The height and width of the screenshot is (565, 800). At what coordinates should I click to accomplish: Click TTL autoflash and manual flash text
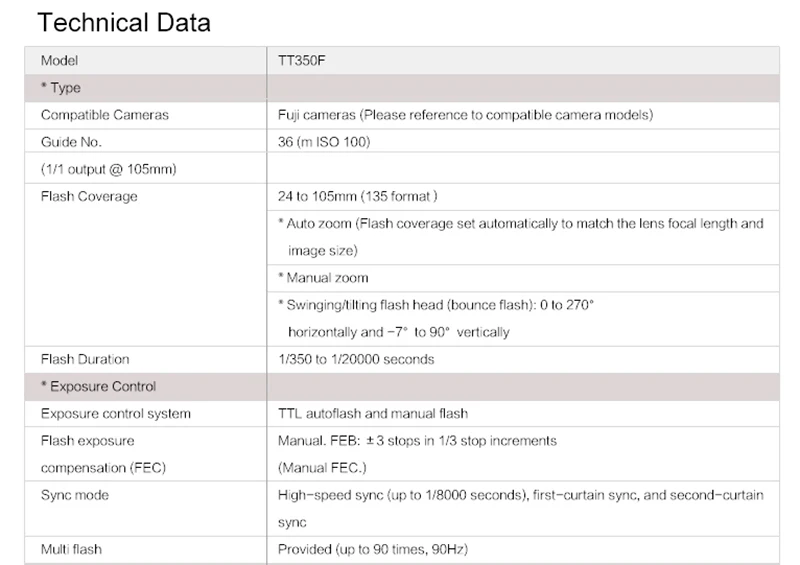(x=373, y=413)
